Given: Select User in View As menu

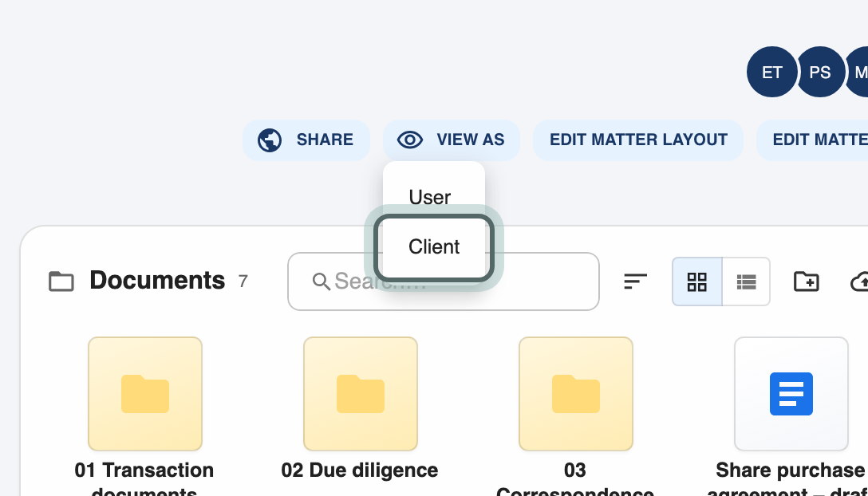Looking at the screenshot, I should [x=434, y=196].
